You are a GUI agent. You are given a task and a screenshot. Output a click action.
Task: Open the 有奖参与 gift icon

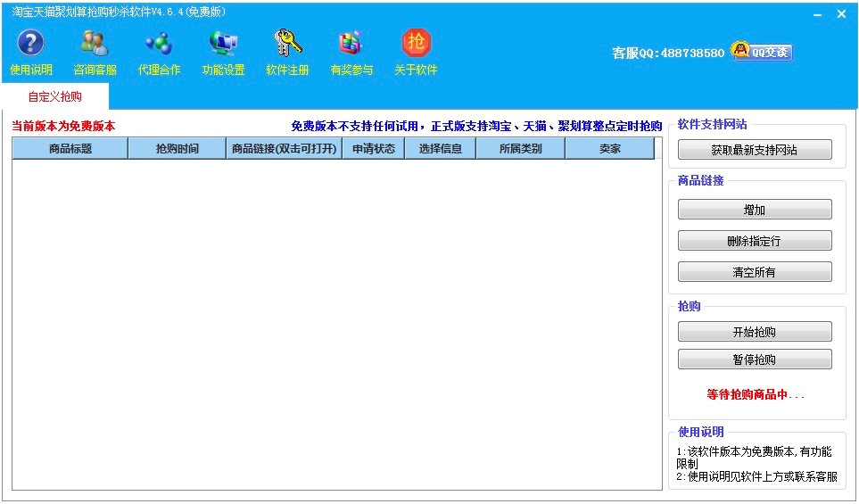pos(351,43)
